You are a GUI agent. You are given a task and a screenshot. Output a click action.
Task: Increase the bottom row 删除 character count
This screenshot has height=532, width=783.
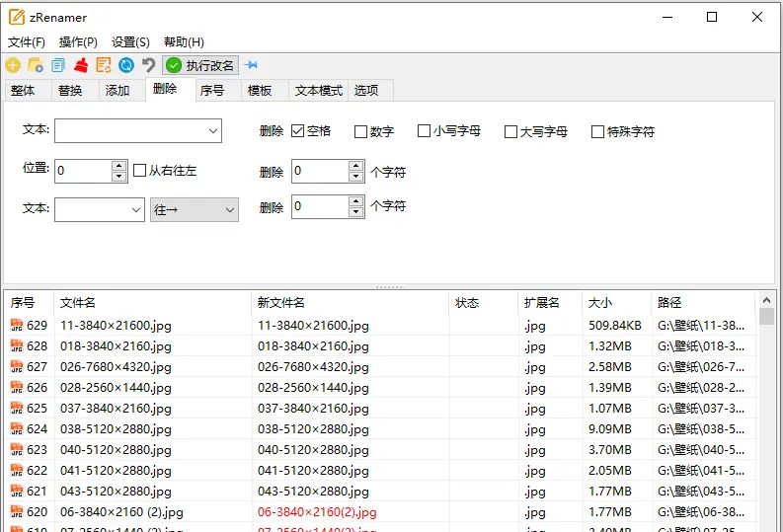pos(355,201)
